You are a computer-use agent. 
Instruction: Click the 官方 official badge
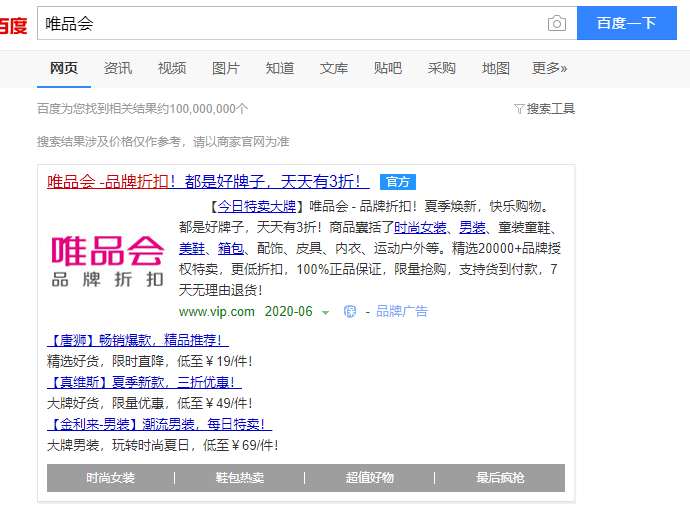point(398,182)
